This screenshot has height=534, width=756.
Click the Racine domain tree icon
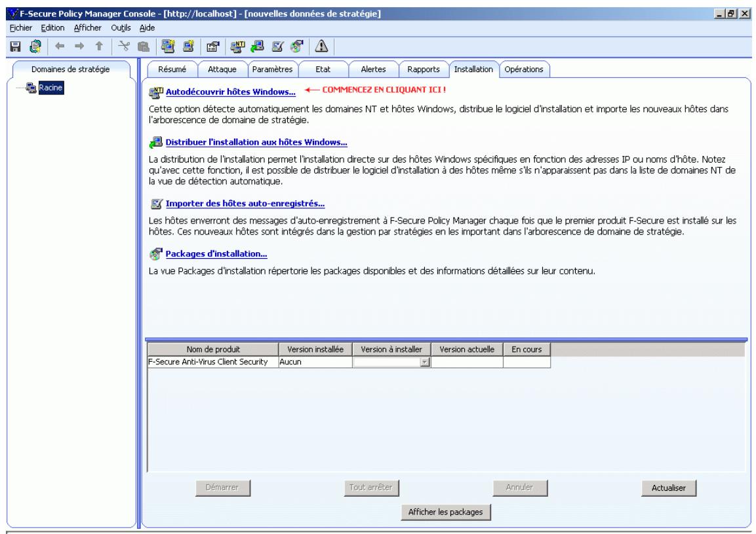(x=31, y=88)
